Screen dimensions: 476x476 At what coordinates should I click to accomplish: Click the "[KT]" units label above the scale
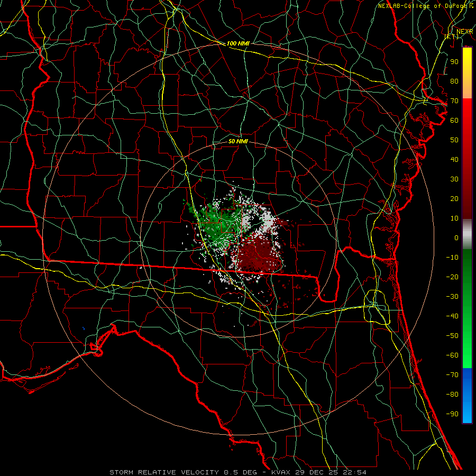click(452, 36)
